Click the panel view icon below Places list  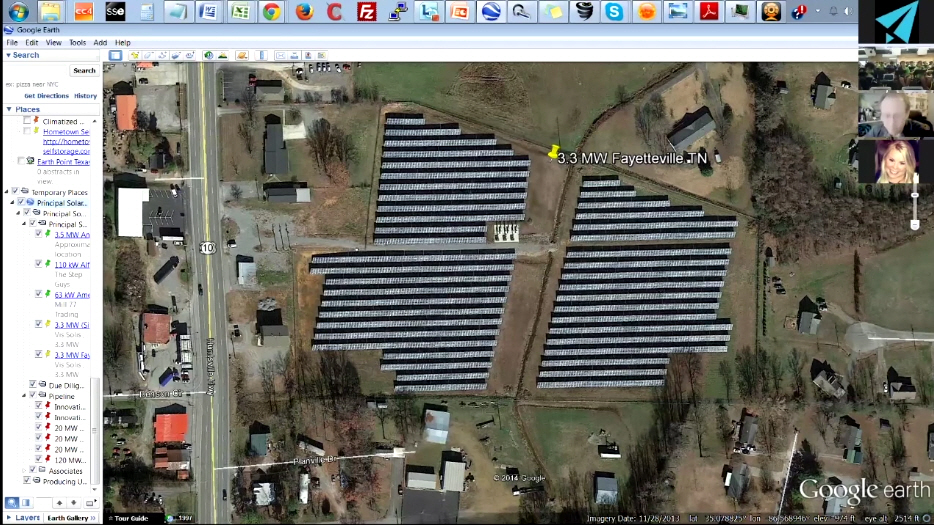click(26, 503)
